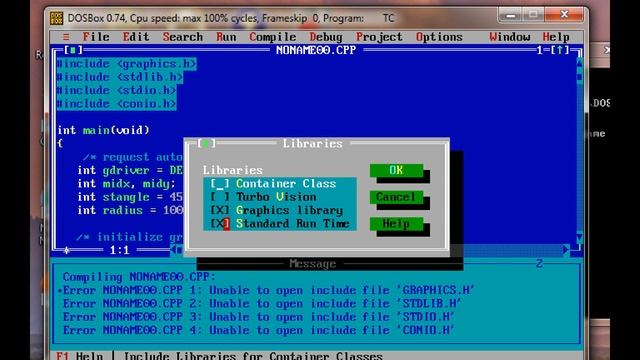Open the Options menu
Viewport: 640px width, 360px height.
tap(439, 37)
